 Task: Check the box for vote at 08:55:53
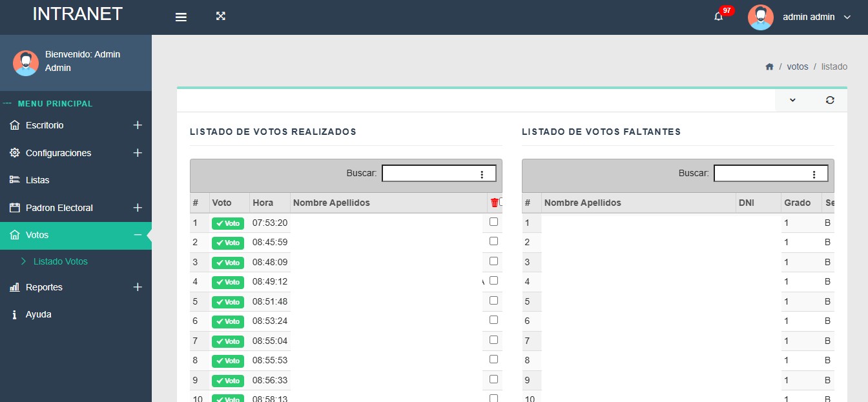pyautogui.click(x=493, y=359)
